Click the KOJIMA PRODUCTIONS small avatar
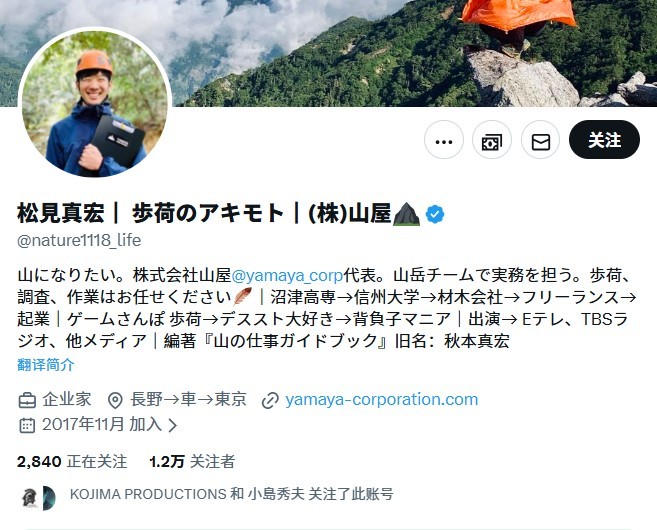Viewport: 657px width, 530px height. [x=29, y=498]
